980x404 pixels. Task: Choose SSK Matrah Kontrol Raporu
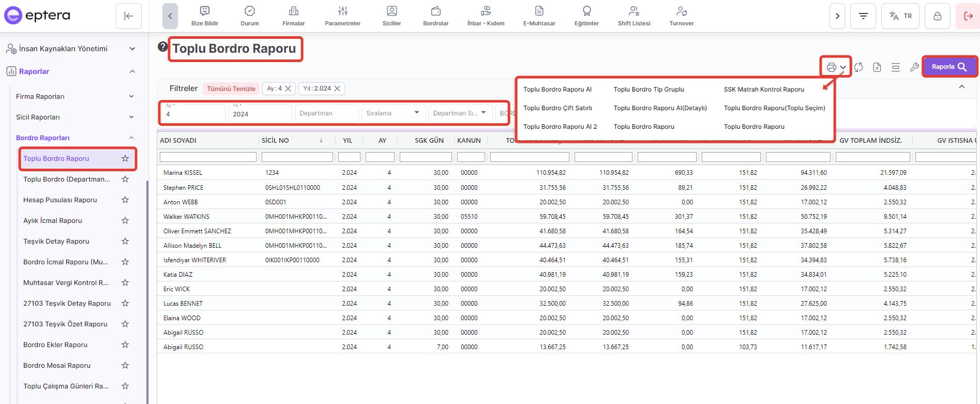[x=764, y=89]
